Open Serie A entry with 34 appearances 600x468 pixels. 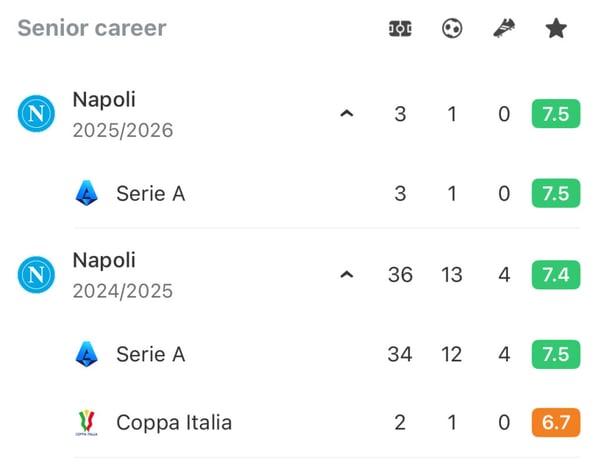tap(327, 354)
